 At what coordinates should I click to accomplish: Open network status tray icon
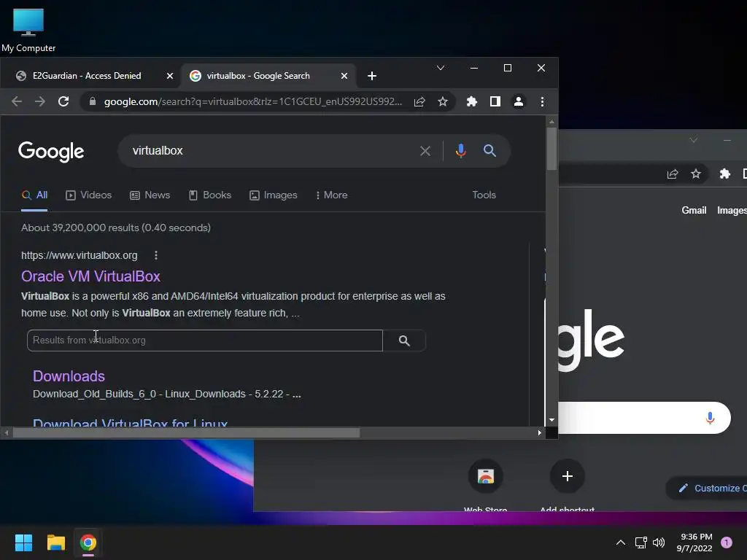(x=640, y=542)
